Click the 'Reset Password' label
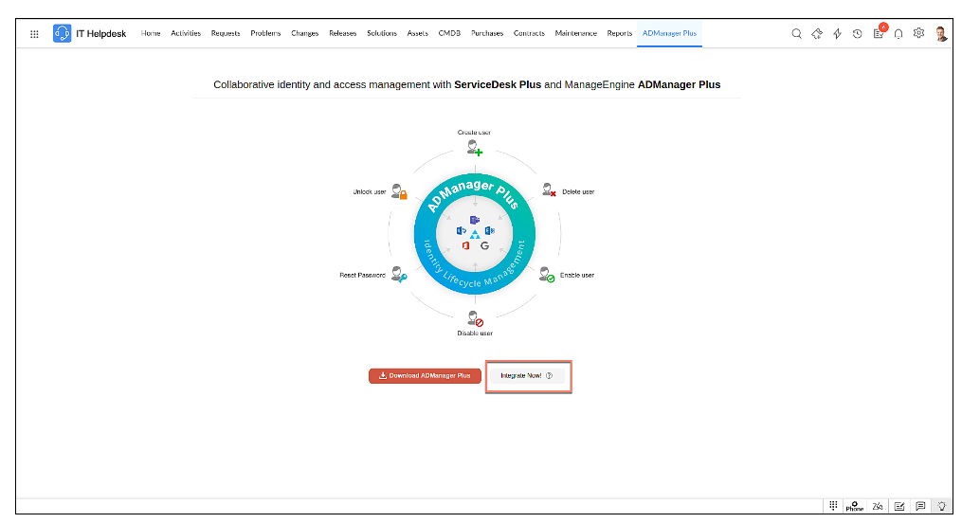The image size is (980, 523). click(x=362, y=275)
